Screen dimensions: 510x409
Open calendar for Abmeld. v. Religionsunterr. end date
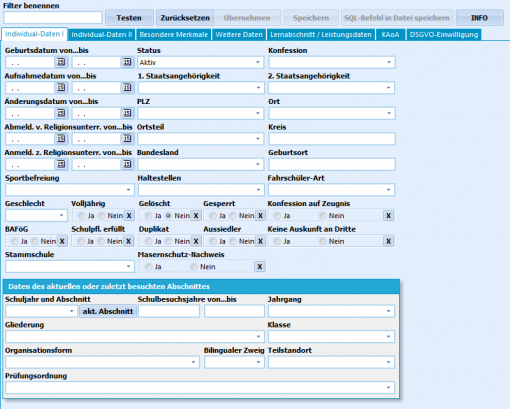click(127, 139)
